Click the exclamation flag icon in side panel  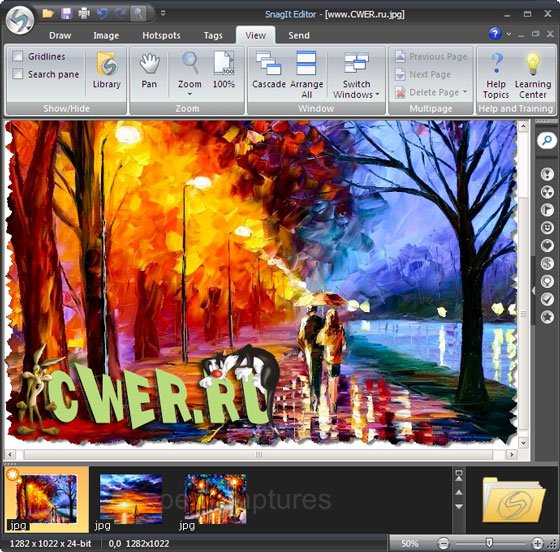click(547, 174)
